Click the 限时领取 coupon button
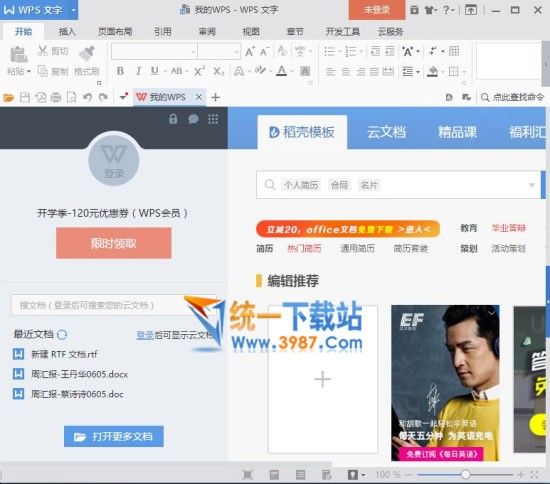 [114, 243]
